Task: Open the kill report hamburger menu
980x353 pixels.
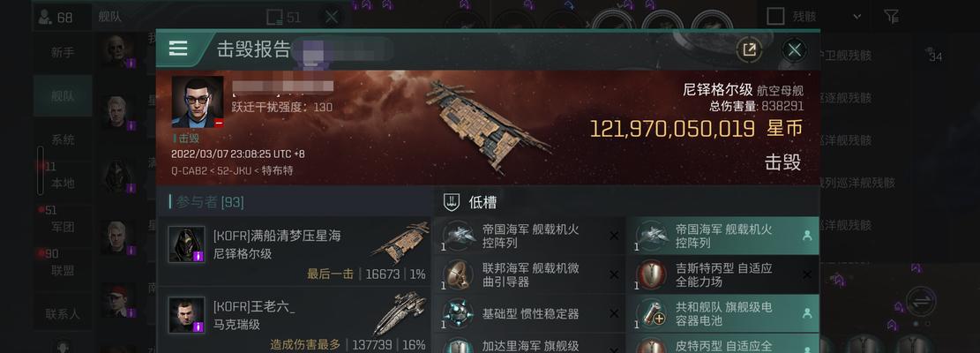Action: [178, 49]
